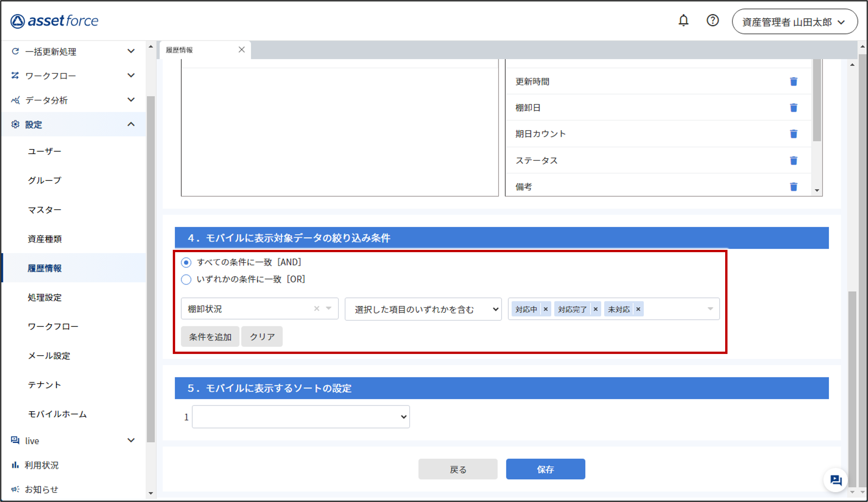Open the chat widget icon

click(836, 480)
